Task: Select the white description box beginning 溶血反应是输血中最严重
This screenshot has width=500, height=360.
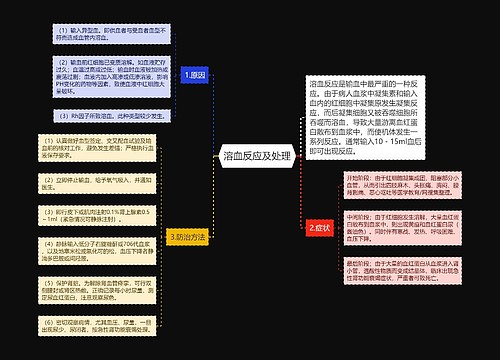Action: (x=365, y=117)
